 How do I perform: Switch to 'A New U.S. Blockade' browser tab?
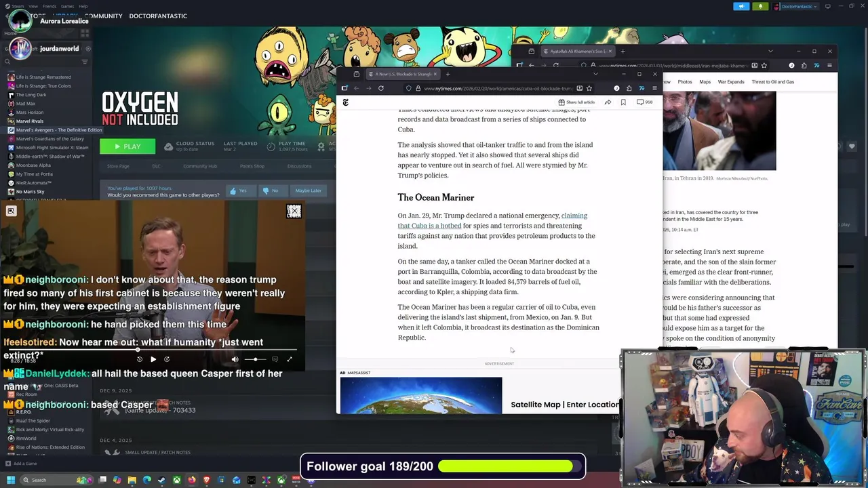point(403,74)
